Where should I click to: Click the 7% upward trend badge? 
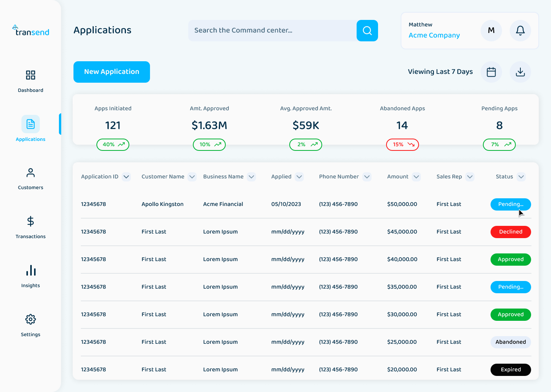tap(499, 145)
